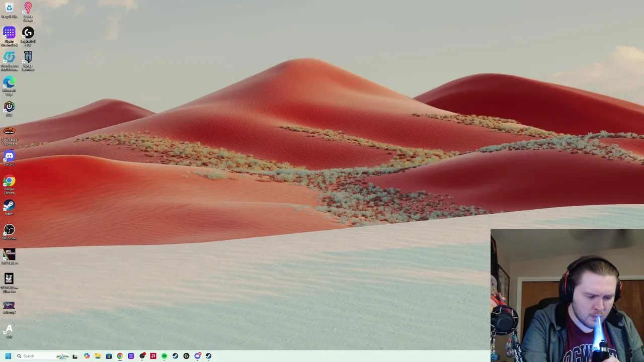Screen dimensions: 644x362
Task: Switch to OBS Studio in the taskbar
Action: (142, 356)
